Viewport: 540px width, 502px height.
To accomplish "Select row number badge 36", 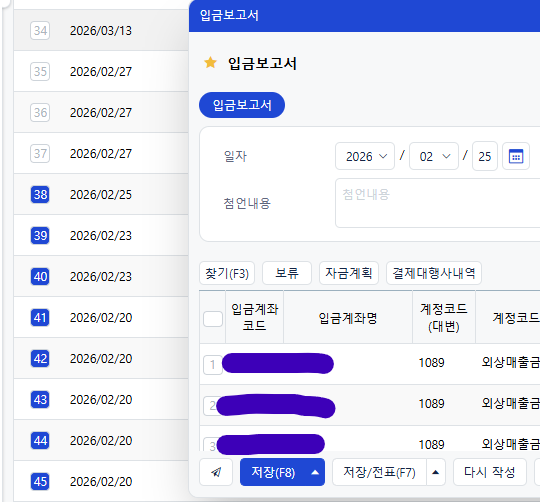I will coord(40,113).
